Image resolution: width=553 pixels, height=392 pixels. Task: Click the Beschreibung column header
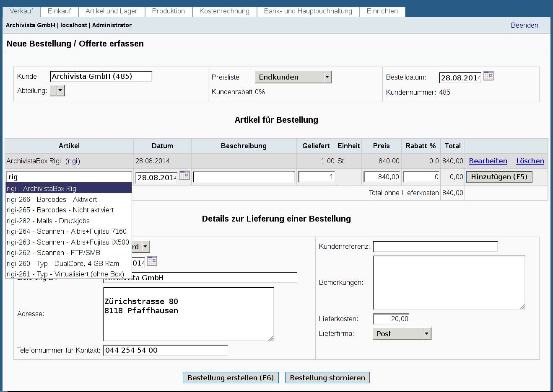(x=244, y=146)
